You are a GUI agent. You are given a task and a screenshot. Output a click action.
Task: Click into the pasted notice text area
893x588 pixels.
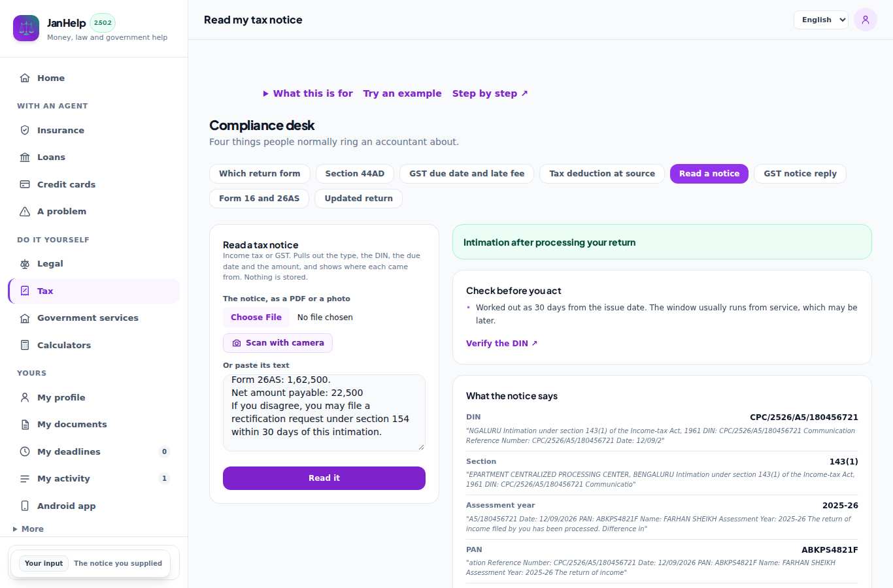click(x=324, y=413)
